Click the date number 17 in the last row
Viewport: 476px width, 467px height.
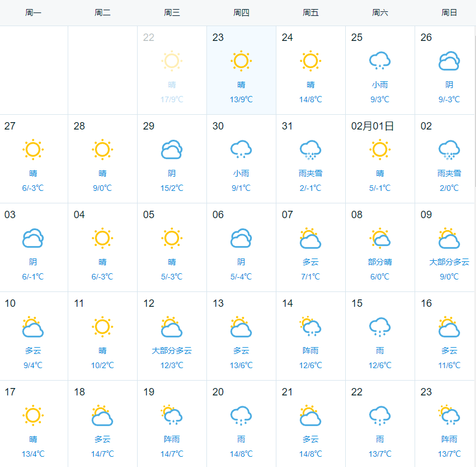[10, 392]
